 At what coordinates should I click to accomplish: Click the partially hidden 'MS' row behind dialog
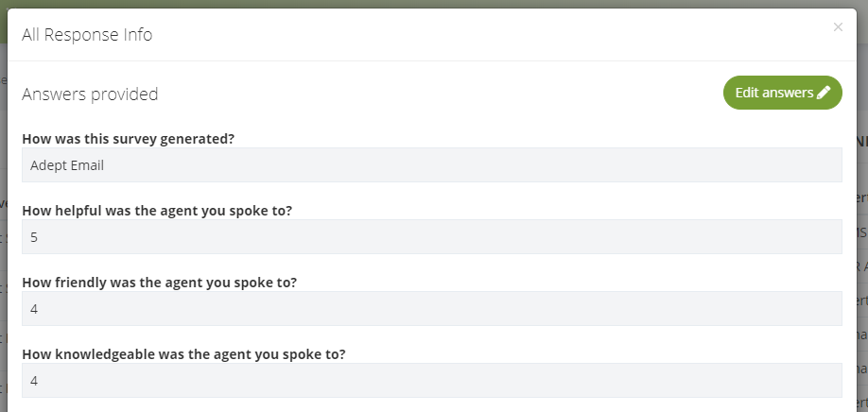coord(862,233)
